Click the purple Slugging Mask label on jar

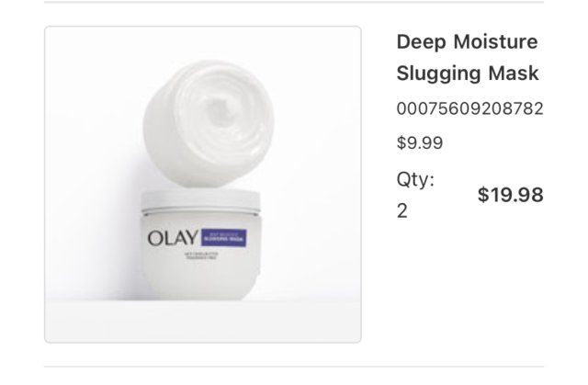[x=223, y=238]
